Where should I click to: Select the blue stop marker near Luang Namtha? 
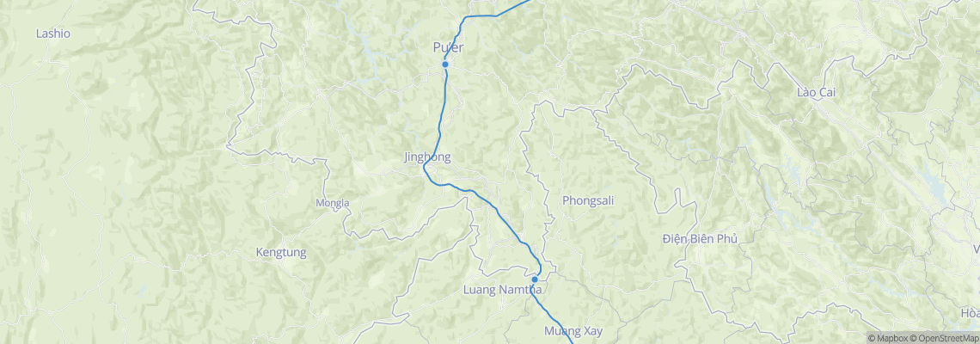535,279
